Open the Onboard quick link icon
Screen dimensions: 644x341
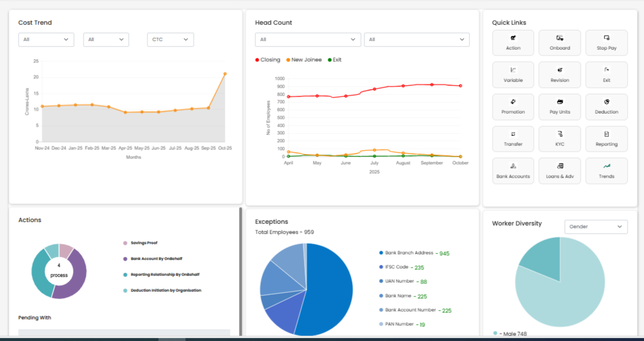click(560, 42)
